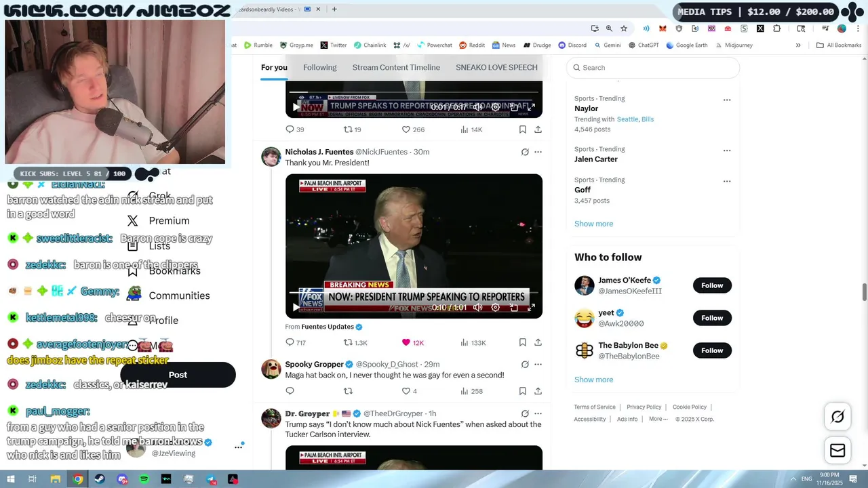Switch to the Following tab
The image size is (868, 488).
click(319, 67)
